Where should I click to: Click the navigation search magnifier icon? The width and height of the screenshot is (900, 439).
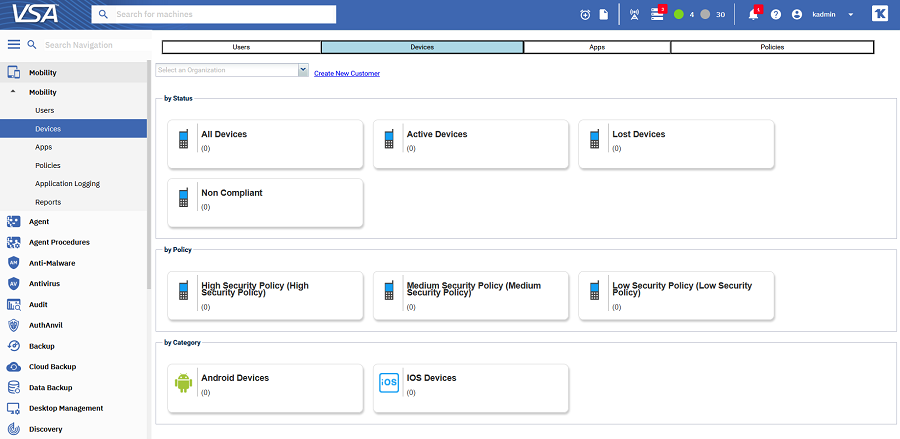click(x=32, y=44)
